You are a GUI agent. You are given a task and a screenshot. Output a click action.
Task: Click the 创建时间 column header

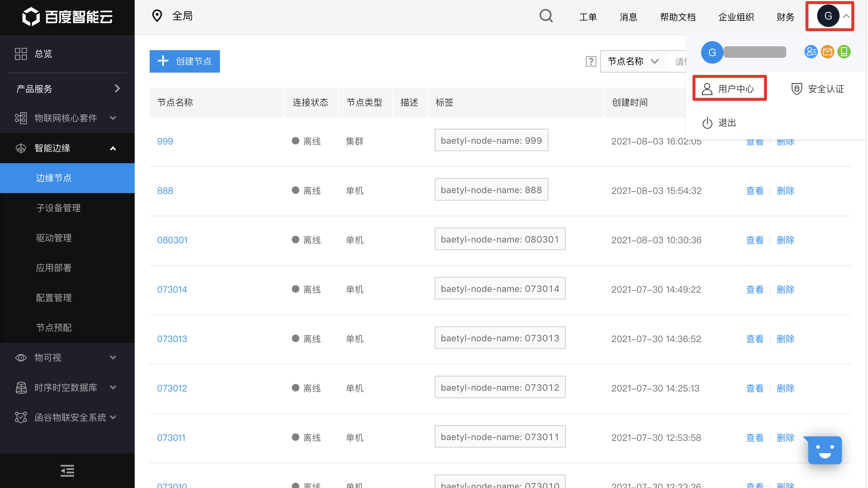[630, 102]
